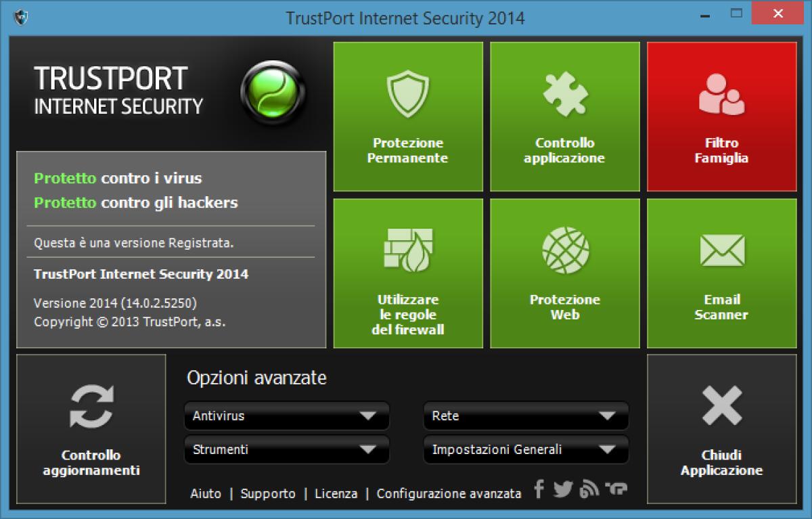812x519 pixels.
Task: Open the Twitter icon link
Action: [562, 489]
